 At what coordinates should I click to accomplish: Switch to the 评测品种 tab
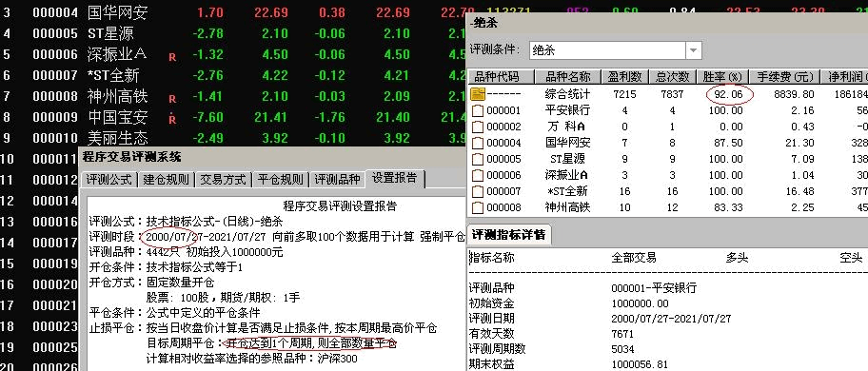coord(337,179)
